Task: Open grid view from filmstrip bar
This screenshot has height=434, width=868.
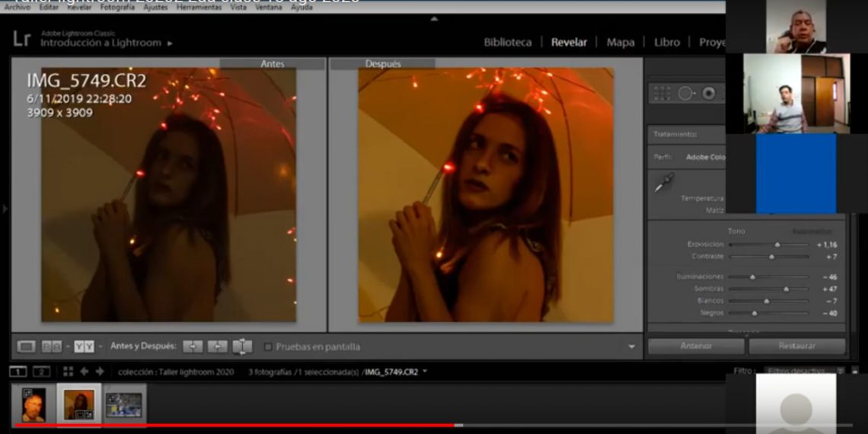Action: tap(68, 372)
